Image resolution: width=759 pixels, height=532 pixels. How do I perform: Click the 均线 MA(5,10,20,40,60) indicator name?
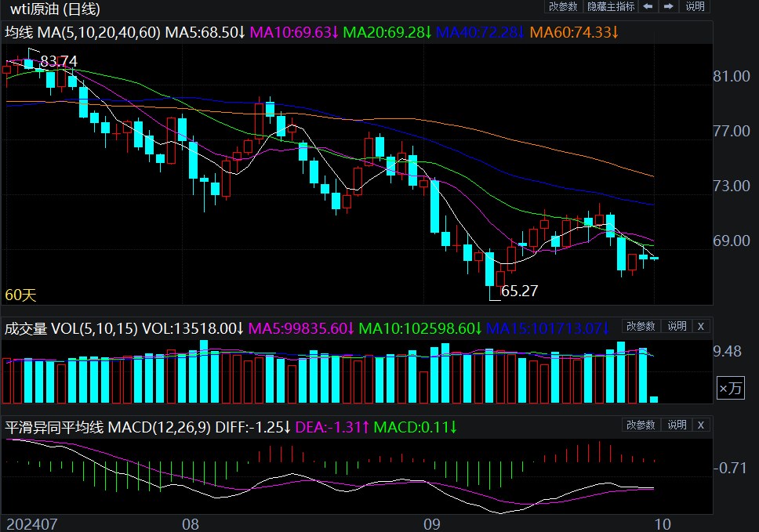[x=83, y=32]
